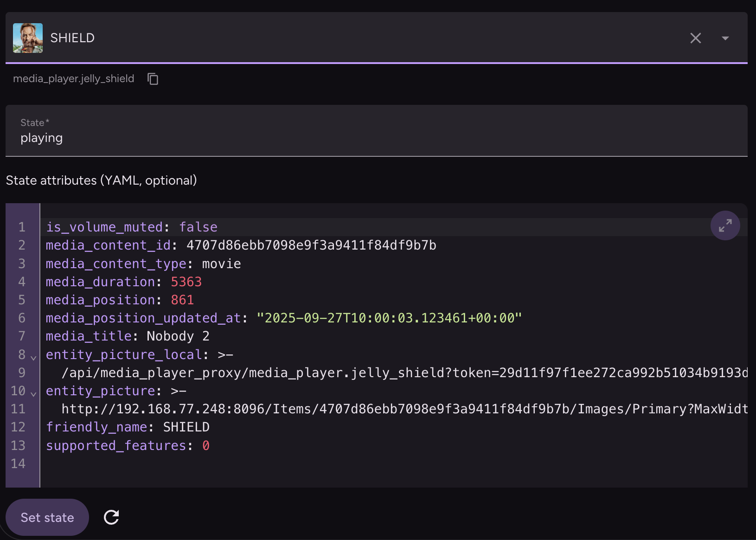Click line number 14 in gutter
The image size is (756, 540).
point(18,463)
